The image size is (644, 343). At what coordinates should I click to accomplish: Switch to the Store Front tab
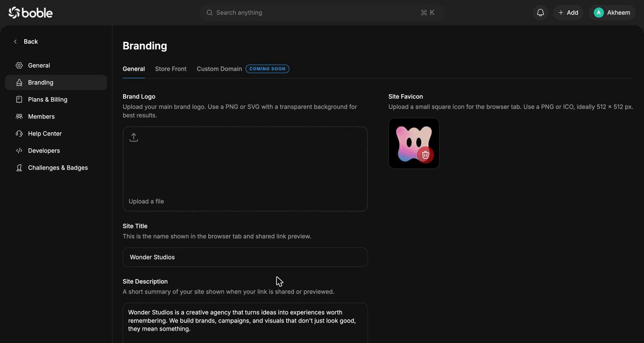pos(171,69)
